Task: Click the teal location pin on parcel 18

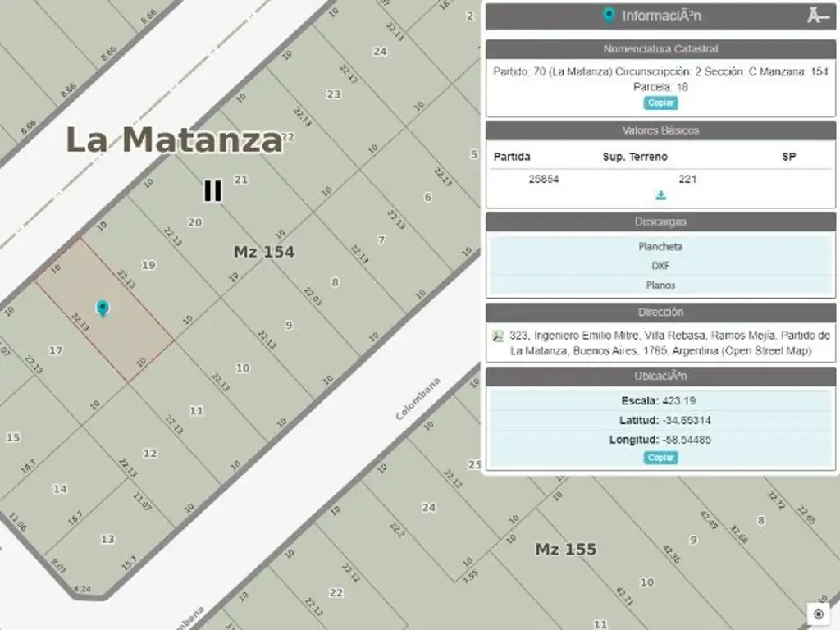Action: click(x=103, y=308)
